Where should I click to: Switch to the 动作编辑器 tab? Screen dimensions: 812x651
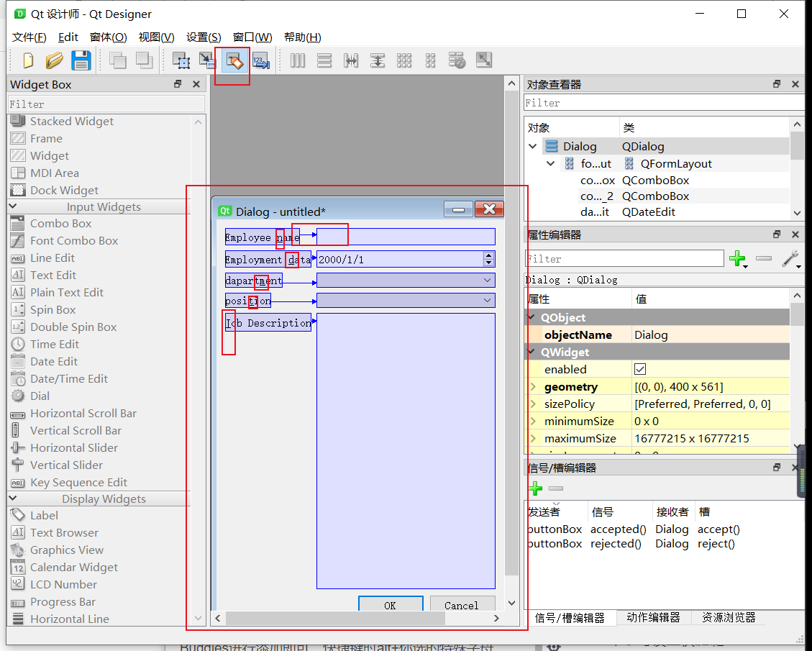pos(653,617)
